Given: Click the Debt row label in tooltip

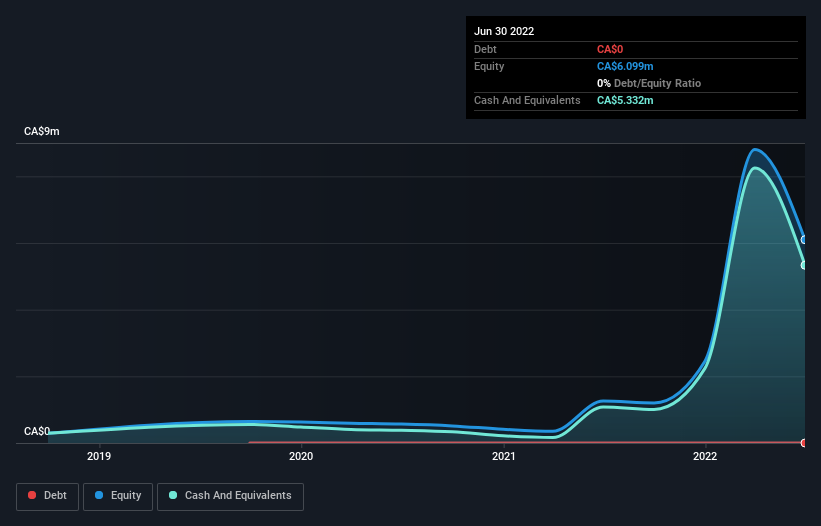Looking at the screenshot, I should point(485,50).
